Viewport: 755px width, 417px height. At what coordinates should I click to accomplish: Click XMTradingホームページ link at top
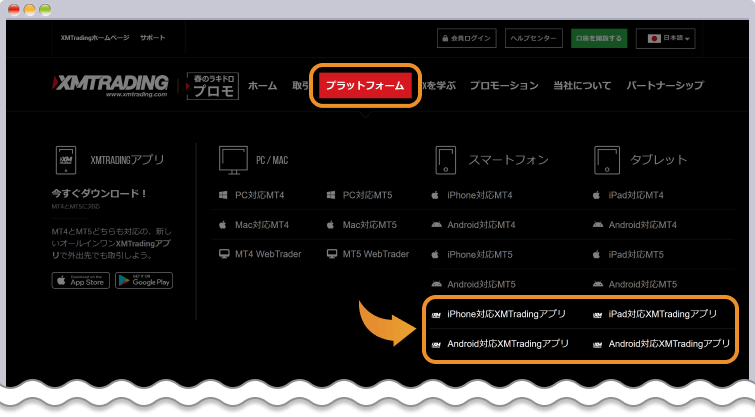click(95, 38)
